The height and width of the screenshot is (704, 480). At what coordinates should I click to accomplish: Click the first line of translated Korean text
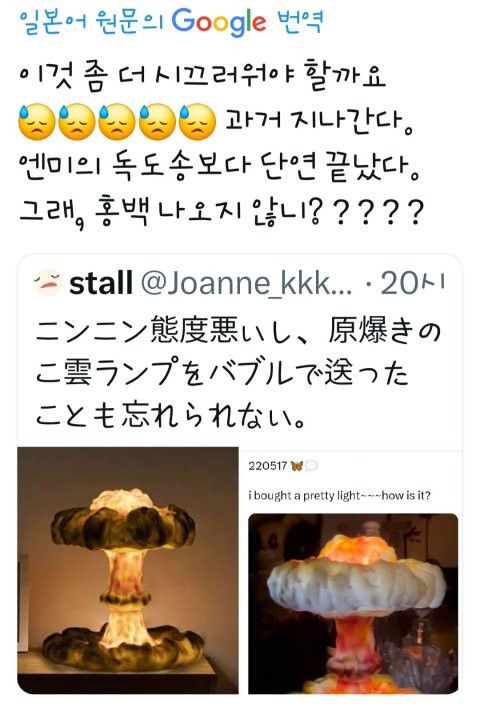point(202,76)
